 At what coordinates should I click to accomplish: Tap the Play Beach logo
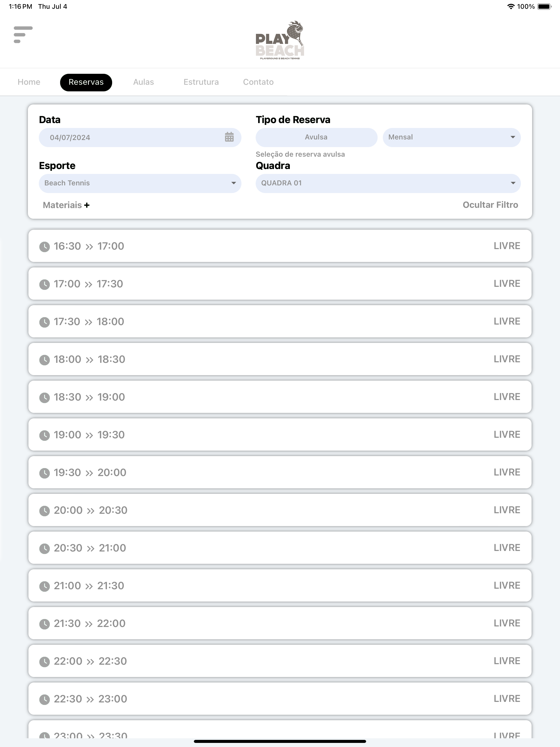[x=280, y=40]
